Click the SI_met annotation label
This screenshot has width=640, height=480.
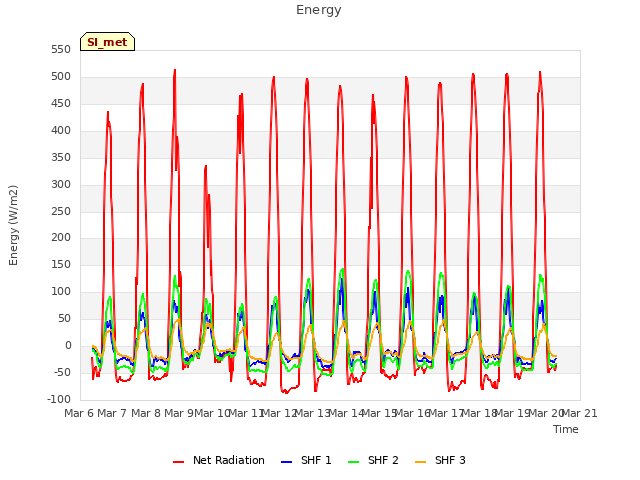click(107, 42)
